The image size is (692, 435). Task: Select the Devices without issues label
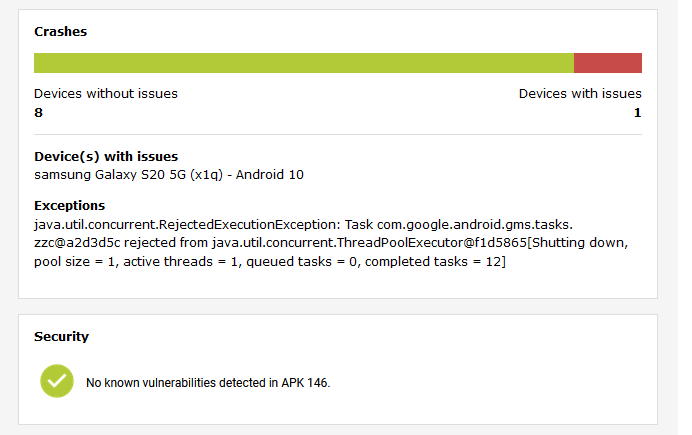(x=105, y=94)
